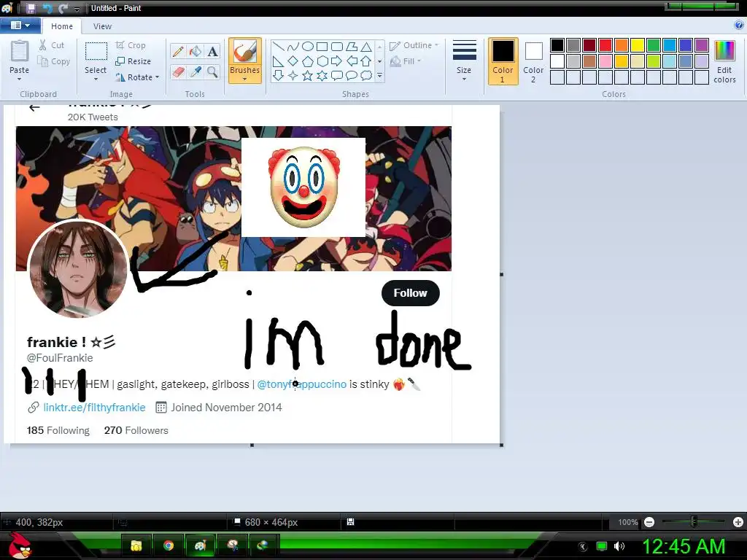Click Edit colors button
The height and width of the screenshot is (560, 747).
click(724, 61)
